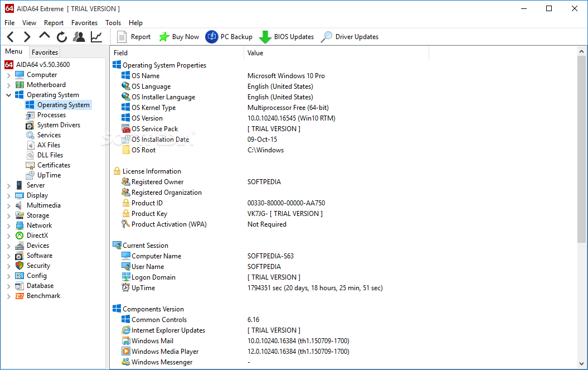The image size is (588, 370).
Task: Select the DLL Files icon
Action: pyautogui.click(x=30, y=155)
